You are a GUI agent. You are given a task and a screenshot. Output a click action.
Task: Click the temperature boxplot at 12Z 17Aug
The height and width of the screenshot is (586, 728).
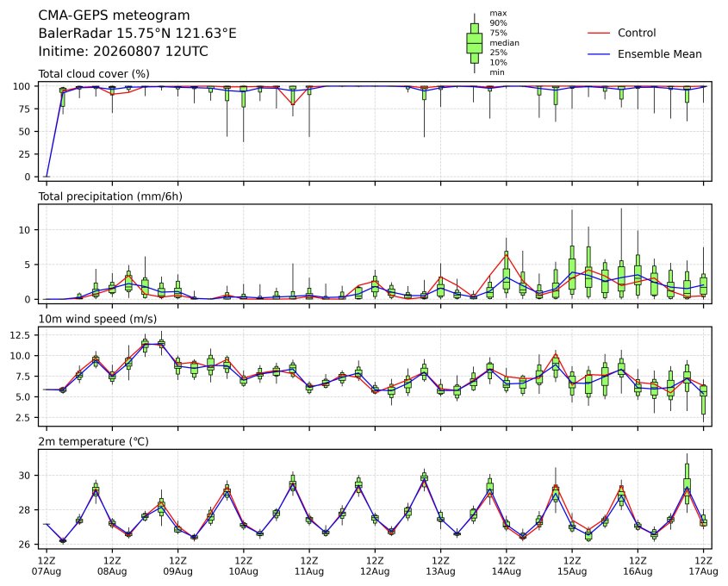pyautogui.click(x=703, y=520)
